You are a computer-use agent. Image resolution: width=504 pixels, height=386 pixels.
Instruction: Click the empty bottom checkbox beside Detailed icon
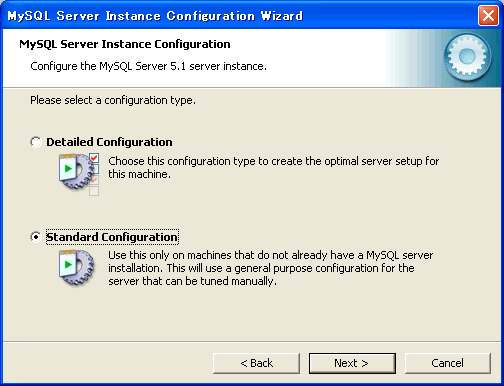[94, 191]
